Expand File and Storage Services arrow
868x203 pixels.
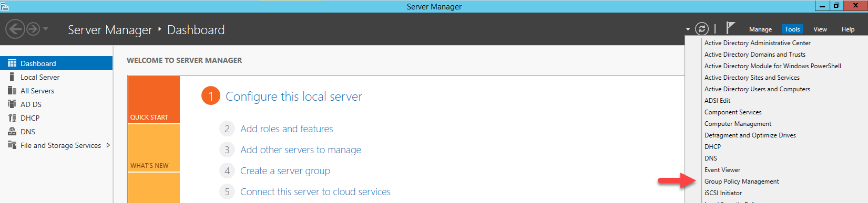(108, 145)
